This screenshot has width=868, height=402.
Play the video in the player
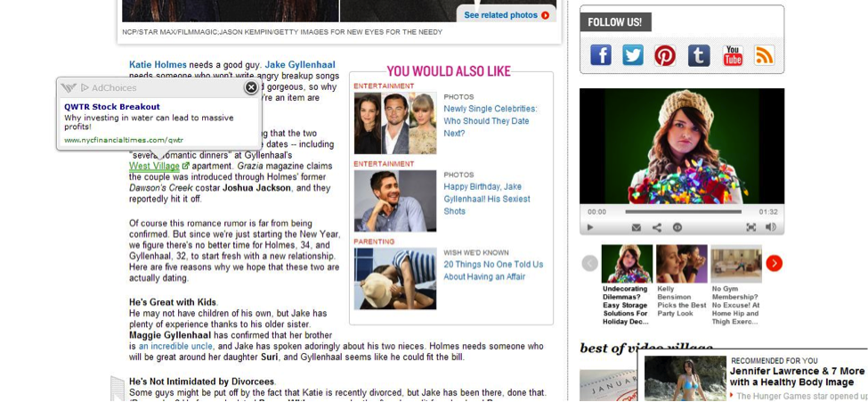589,227
